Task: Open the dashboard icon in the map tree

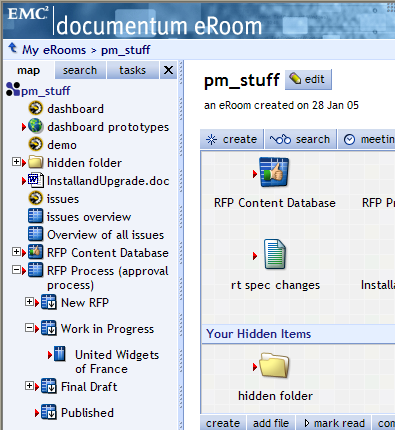Action: (x=35, y=108)
